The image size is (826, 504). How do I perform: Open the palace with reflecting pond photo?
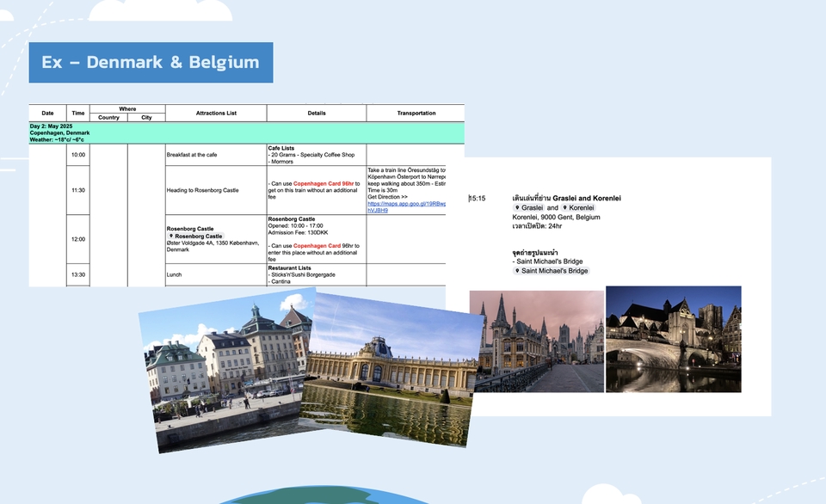tap(392, 370)
